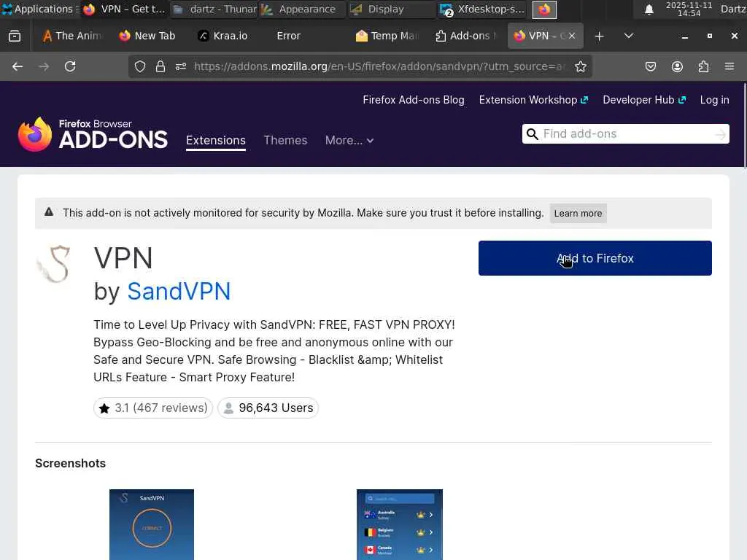747x560 pixels.
Task: Open the country list screenshot thumbnail
Action: (399, 524)
